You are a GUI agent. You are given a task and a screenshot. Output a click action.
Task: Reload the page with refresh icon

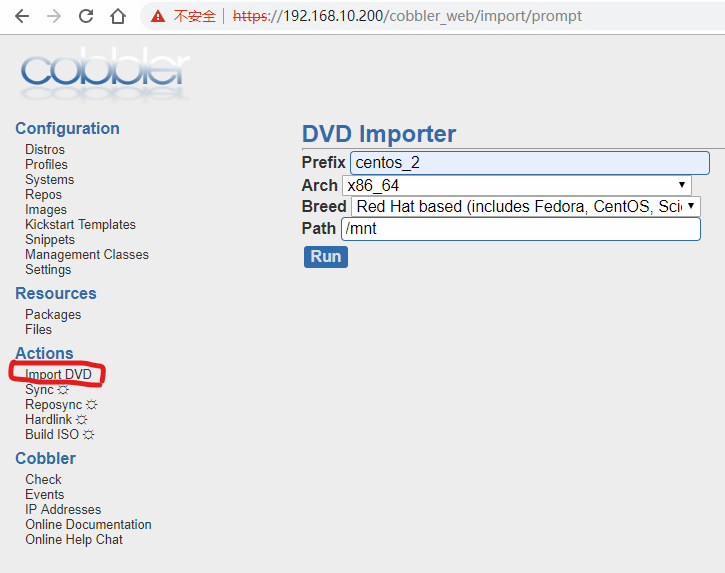86,16
